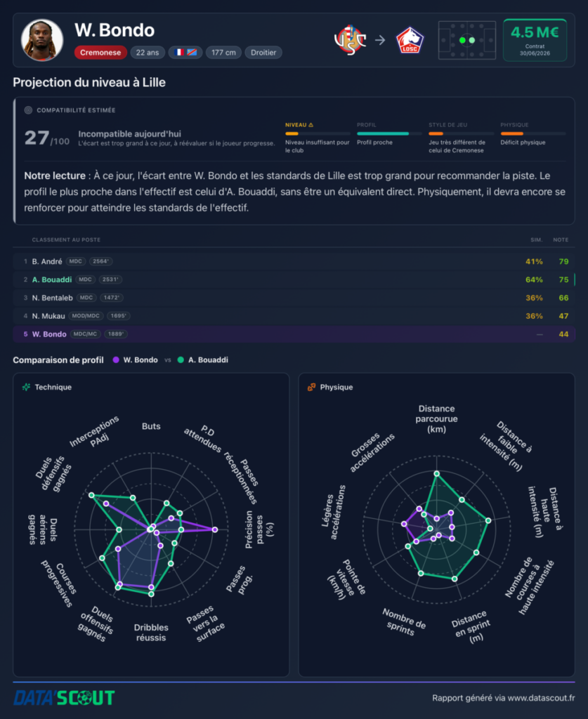Click the Technique sparkle icon

(x=26, y=387)
